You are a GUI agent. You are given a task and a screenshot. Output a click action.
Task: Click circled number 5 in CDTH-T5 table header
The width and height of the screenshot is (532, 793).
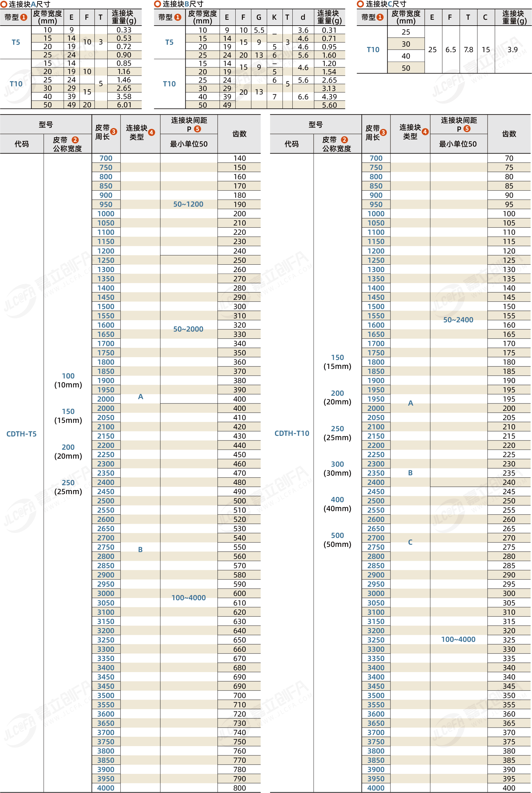click(197, 129)
